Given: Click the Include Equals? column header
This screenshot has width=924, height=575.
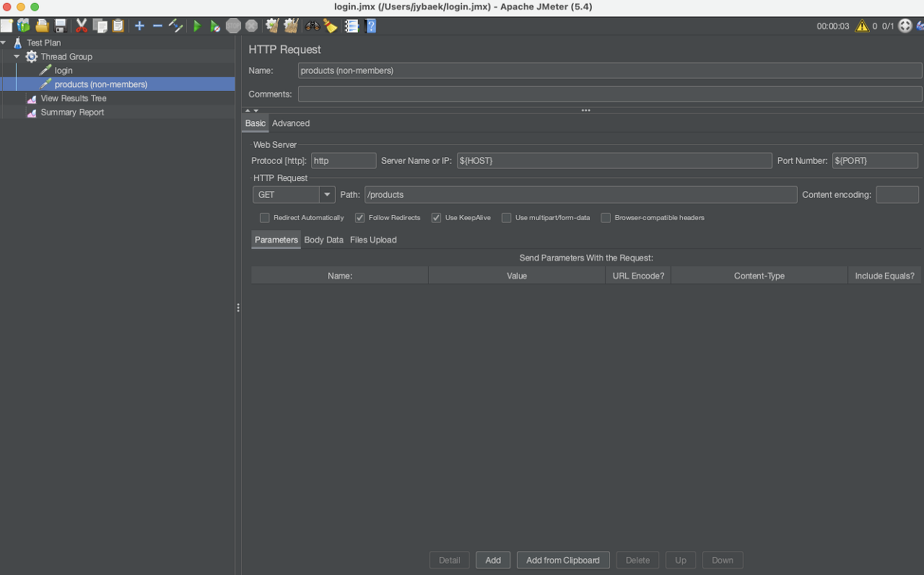Looking at the screenshot, I should coord(885,276).
